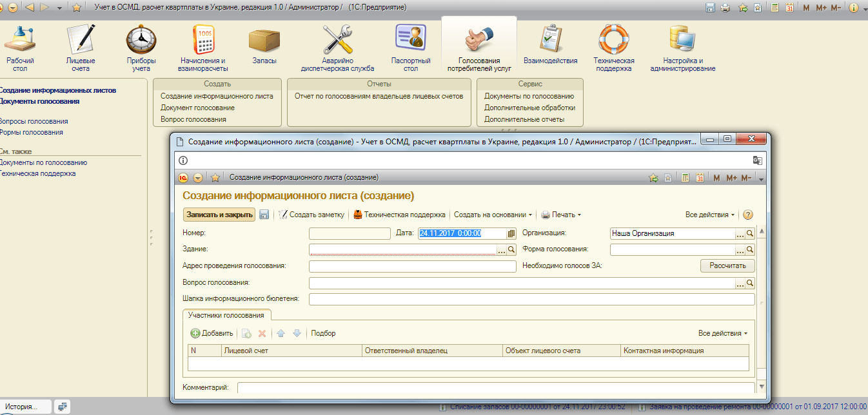
Task: Click Техническая поддержка in form toolbar
Action: [x=399, y=215]
